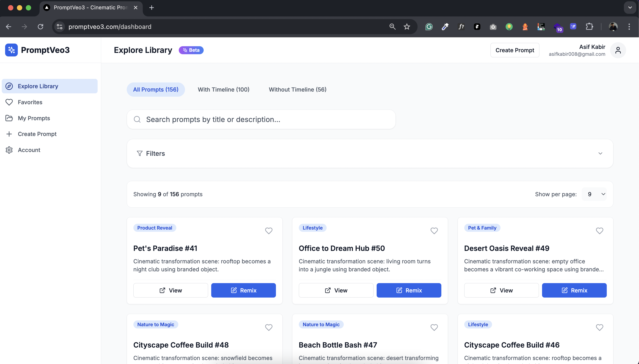639x364 pixels.
Task: Open the camera screenshot extension
Action: click(x=493, y=26)
